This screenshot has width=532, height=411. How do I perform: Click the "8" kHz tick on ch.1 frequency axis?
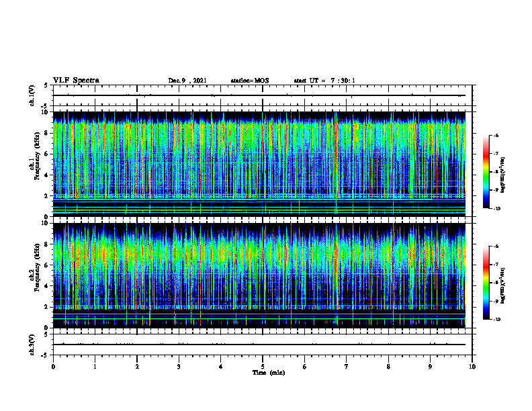pyautogui.click(x=46, y=133)
